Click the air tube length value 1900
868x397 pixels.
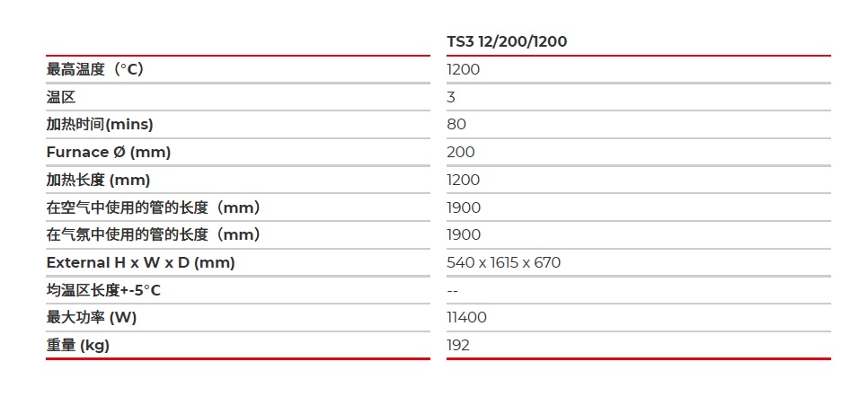[464, 207]
